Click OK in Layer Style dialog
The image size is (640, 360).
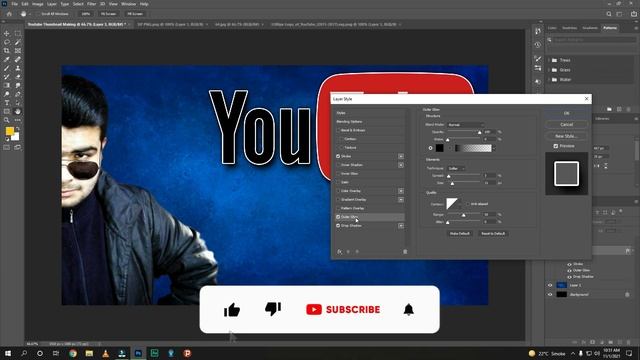567,113
